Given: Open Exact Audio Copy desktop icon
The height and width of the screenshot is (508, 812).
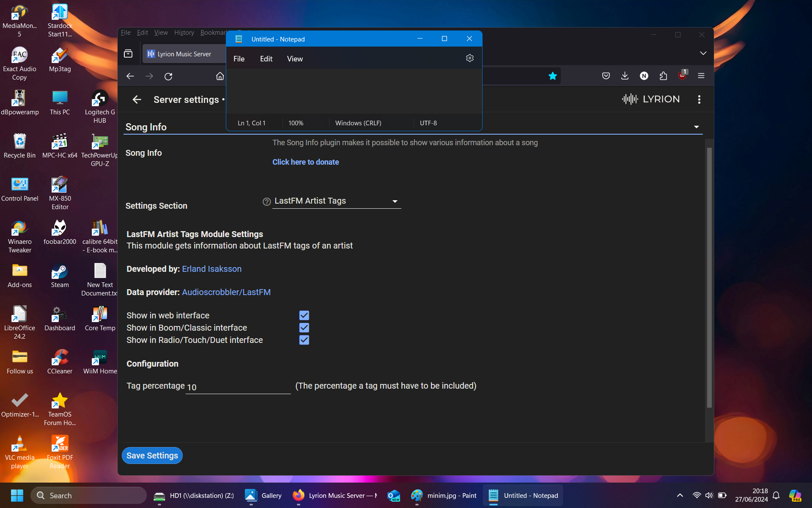Looking at the screenshot, I should 19,63.
